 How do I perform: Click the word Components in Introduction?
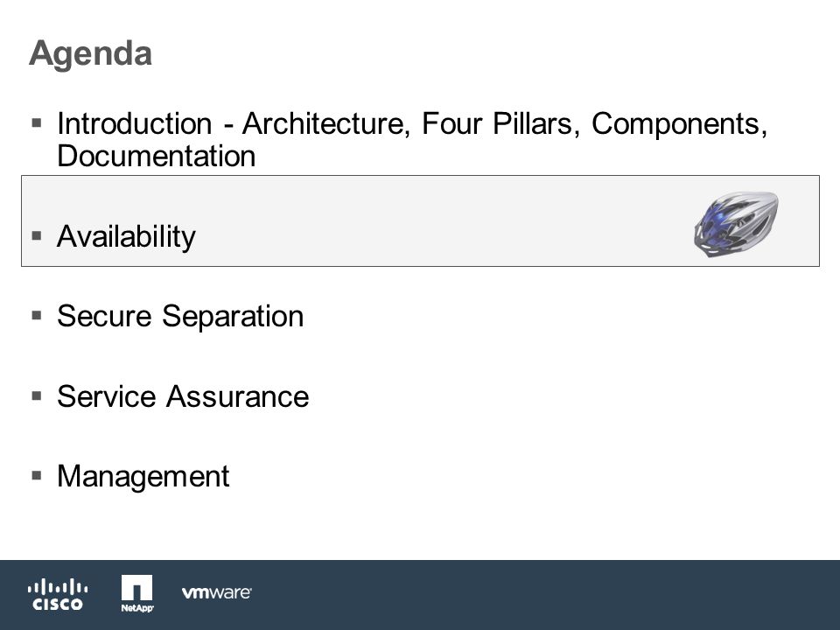[679, 124]
